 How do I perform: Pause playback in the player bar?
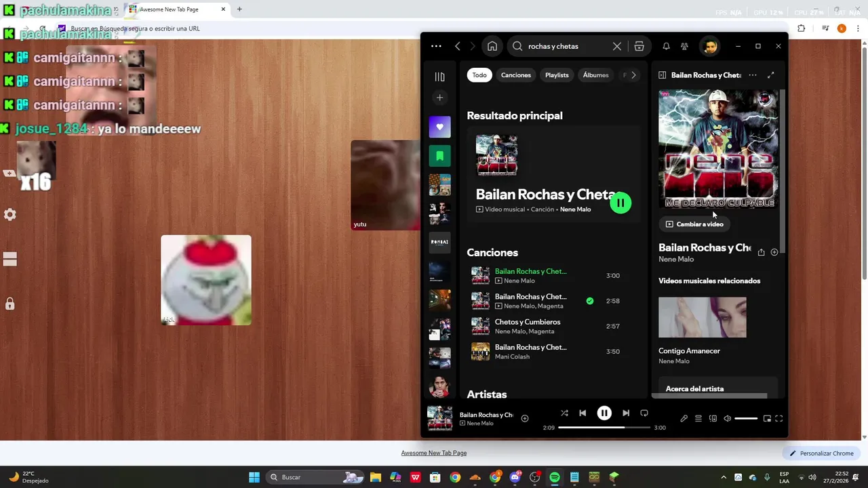point(604,413)
